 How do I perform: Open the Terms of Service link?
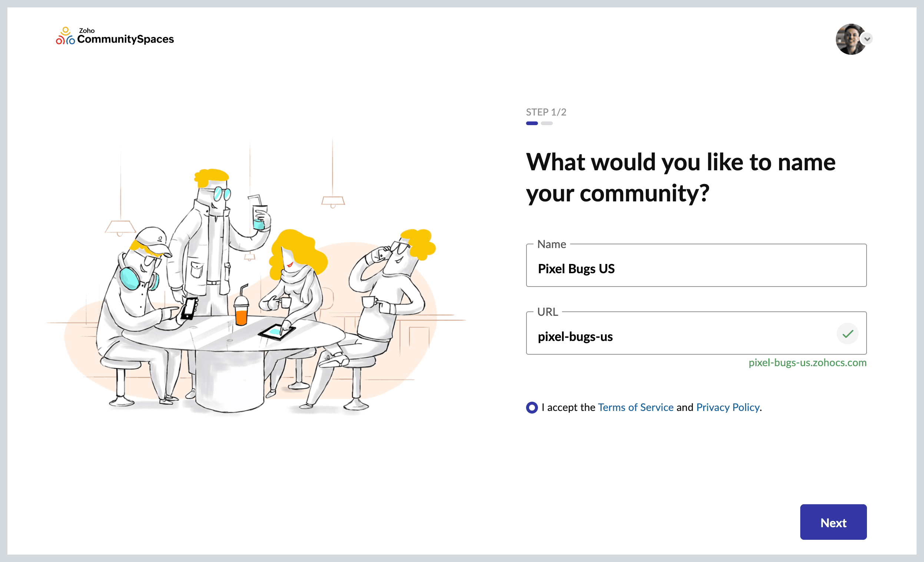pos(636,407)
